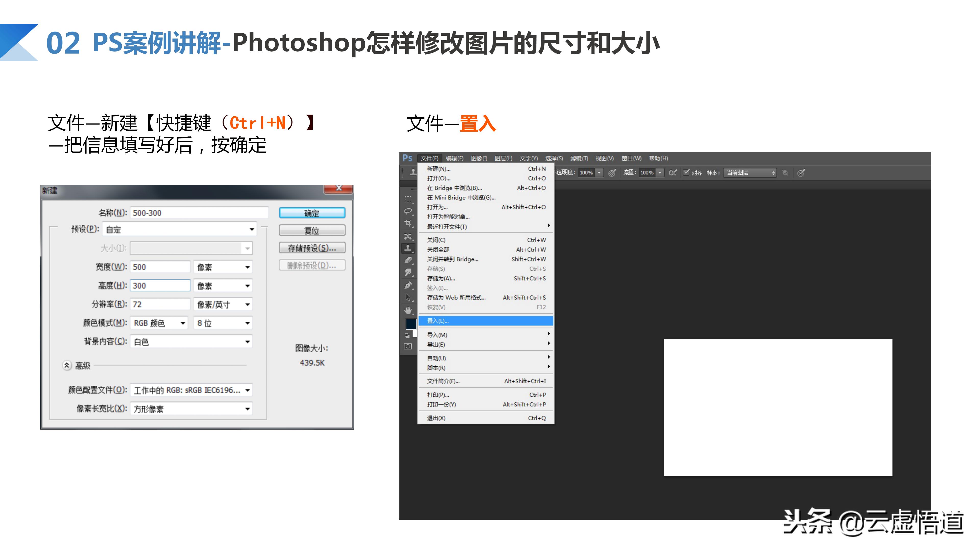This screenshot has width=980, height=551.
Task: Click the 宽度 width input showing 500
Action: [160, 267]
